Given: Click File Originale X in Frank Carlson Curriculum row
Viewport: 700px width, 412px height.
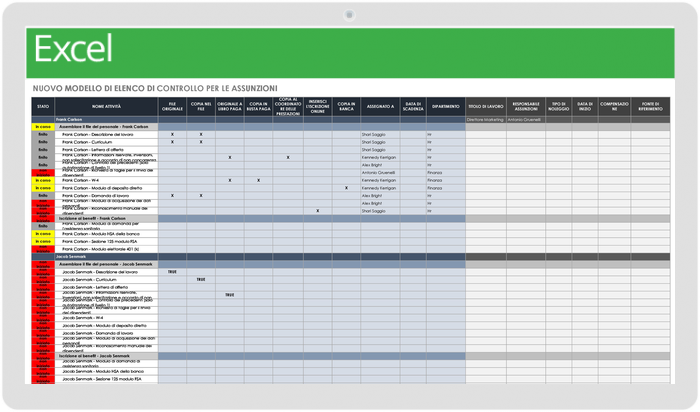Looking at the screenshot, I should pyautogui.click(x=172, y=142).
